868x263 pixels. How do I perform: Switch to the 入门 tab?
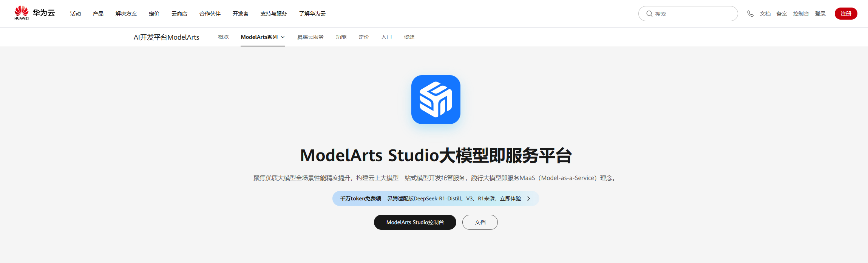point(386,37)
